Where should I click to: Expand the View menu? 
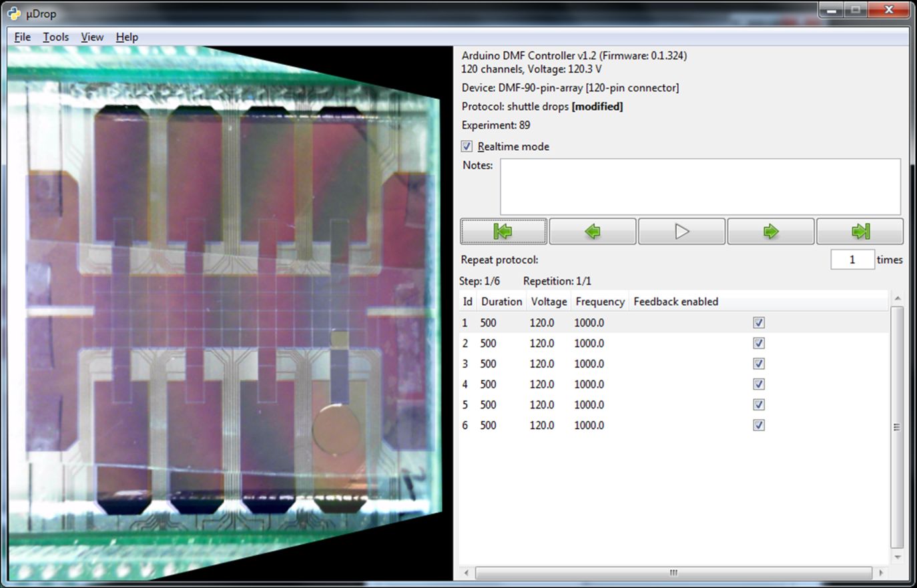pos(92,37)
